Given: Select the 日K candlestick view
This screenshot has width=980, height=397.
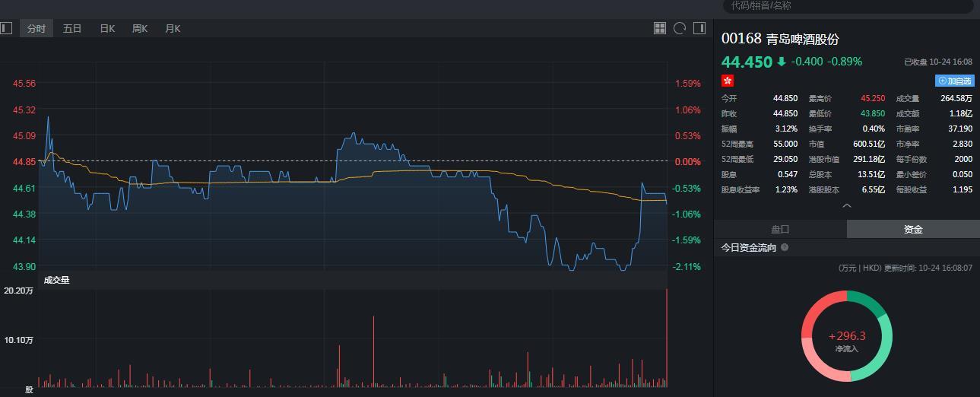Looking at the screenshot, I should 107,29.
